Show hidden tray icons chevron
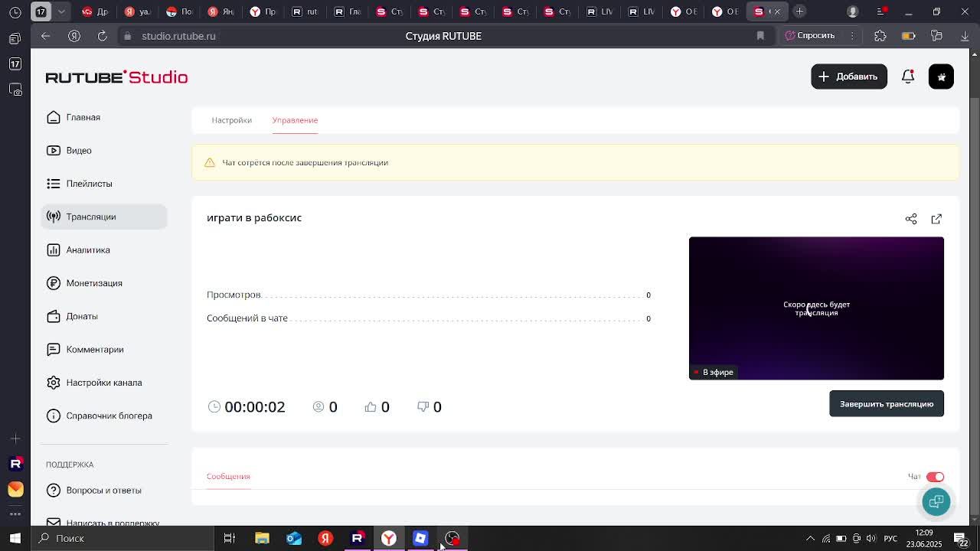This screenshot has width=980, height=551. point(810,538)
